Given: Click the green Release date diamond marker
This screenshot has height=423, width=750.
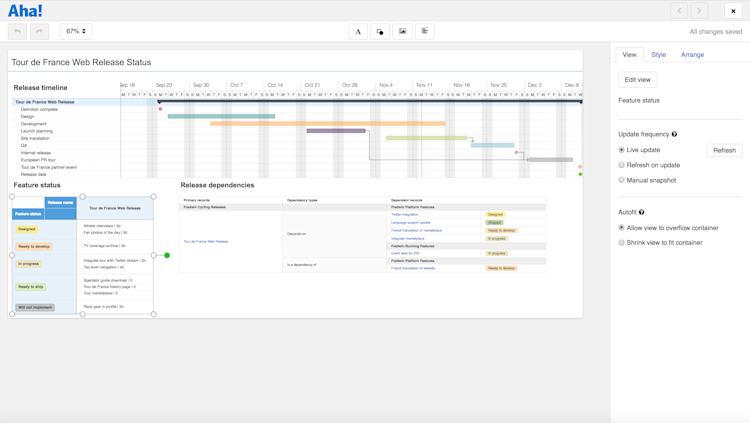Looking at the screenshot, I should tap(580, 174).
